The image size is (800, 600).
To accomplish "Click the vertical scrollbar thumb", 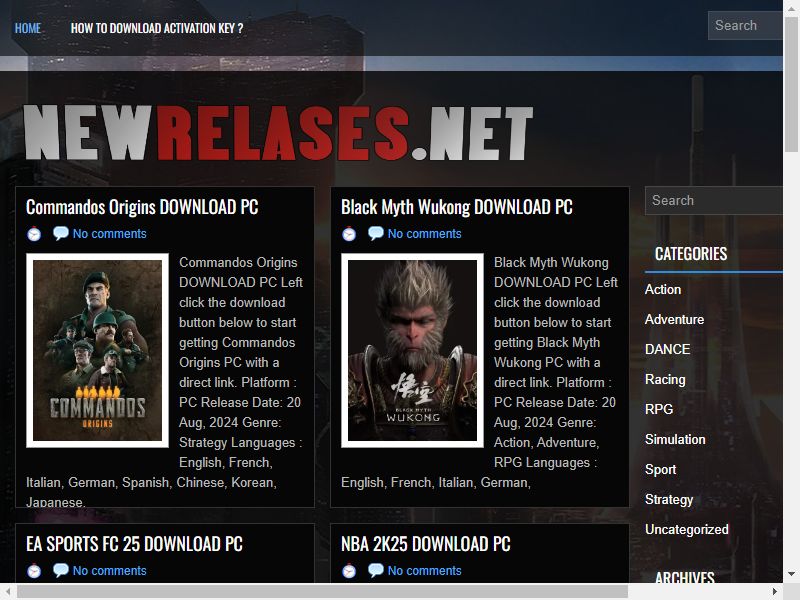I will pos(791,84).
